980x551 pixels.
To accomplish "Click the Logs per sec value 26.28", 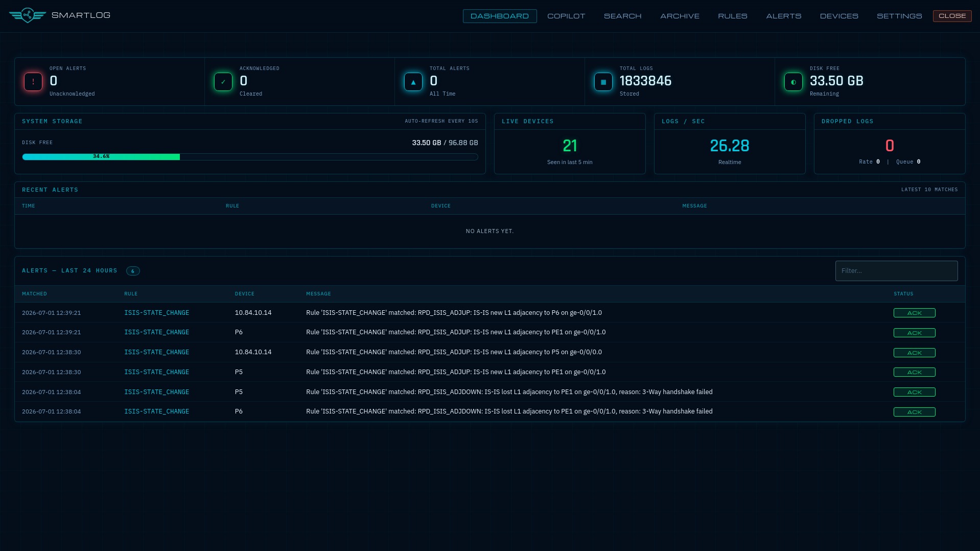I will tap(730, 146).
